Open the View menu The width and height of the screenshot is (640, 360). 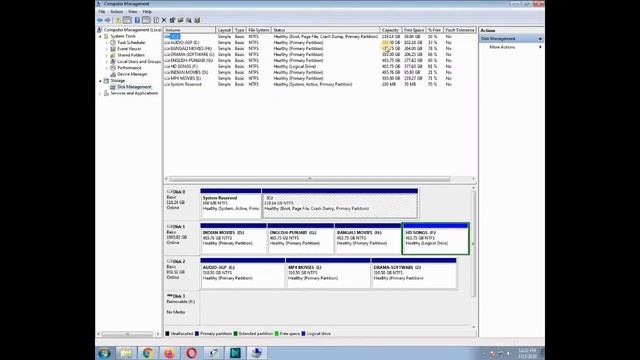click(x=133, y=12)
